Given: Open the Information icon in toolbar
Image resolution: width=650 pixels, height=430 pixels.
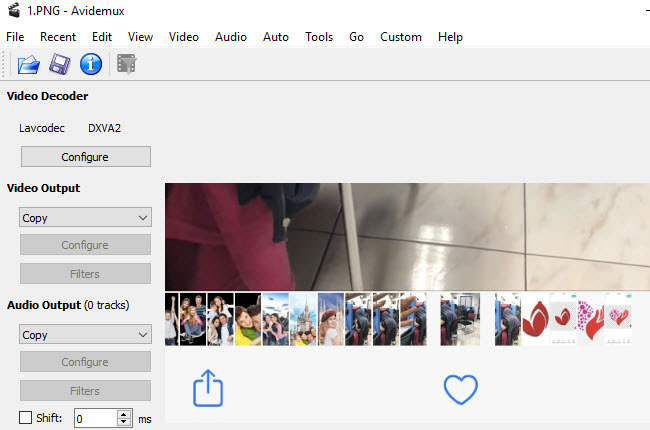Looking at the screenshot, I should [x=91, y=65].
